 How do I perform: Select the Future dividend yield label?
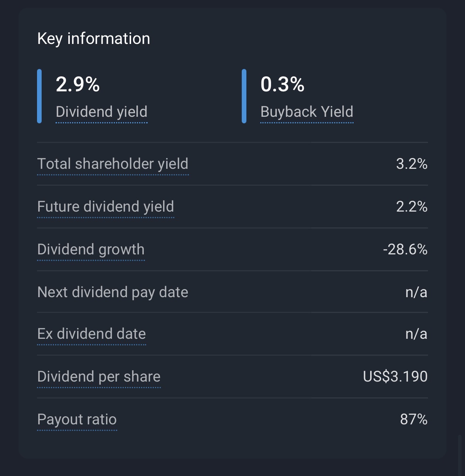pos(105,207)
